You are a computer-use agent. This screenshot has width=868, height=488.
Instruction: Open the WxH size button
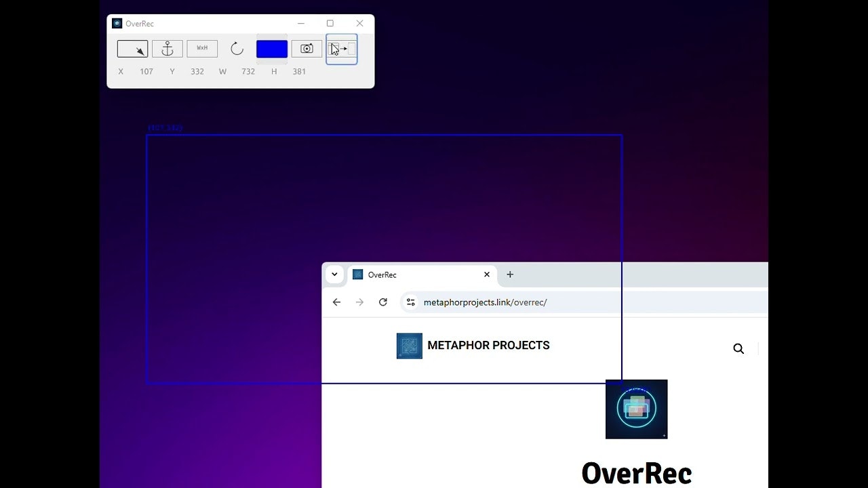[x=202, y=49]
